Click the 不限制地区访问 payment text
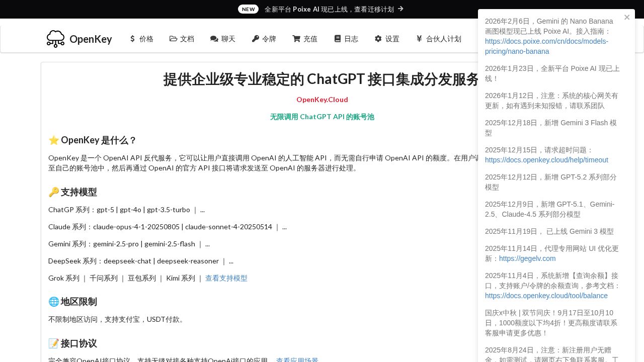This screenshot has height=362, width=644. [x=117, y=319]
